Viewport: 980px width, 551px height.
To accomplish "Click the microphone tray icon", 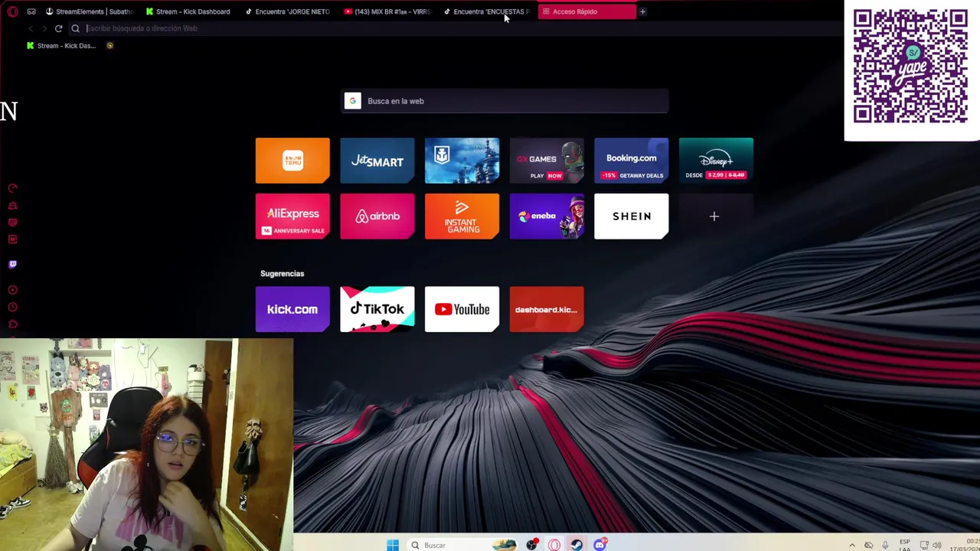I will tap(885, 546).
